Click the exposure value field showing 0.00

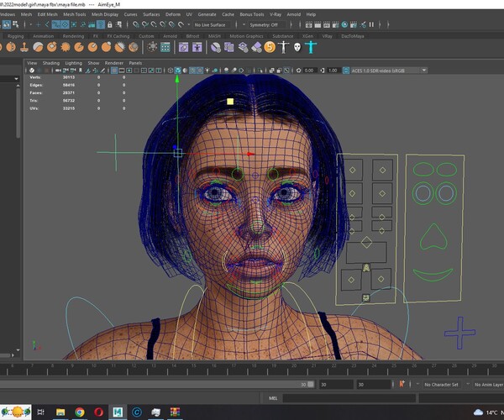click(x=309, y=71)
